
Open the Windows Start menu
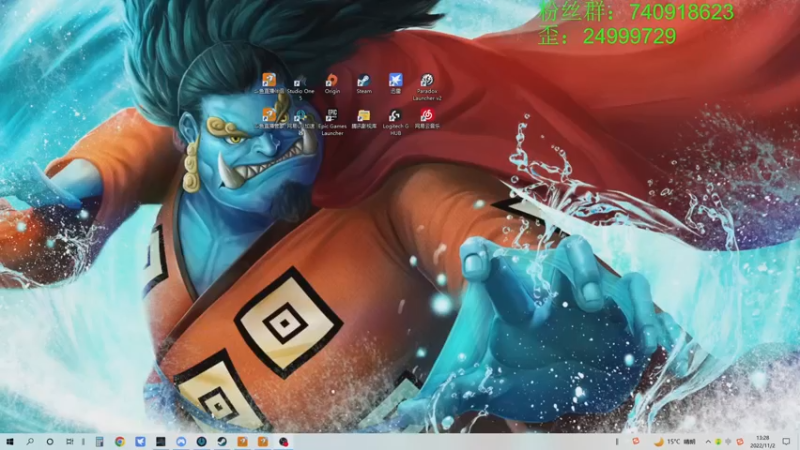(10, 441)
